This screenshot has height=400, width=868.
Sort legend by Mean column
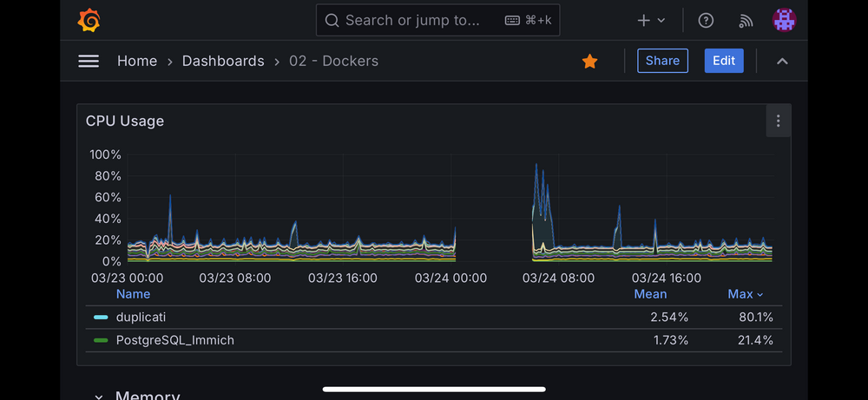click(x=650, y=294)
